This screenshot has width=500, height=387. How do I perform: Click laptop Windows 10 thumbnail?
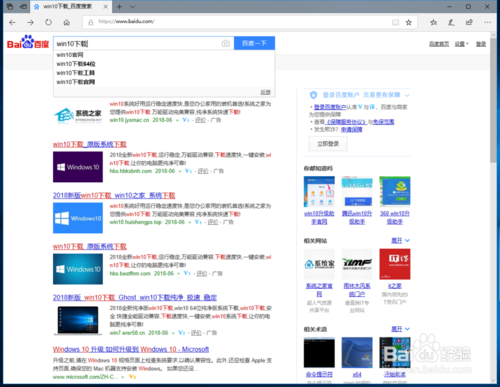(x=78, y=320)
